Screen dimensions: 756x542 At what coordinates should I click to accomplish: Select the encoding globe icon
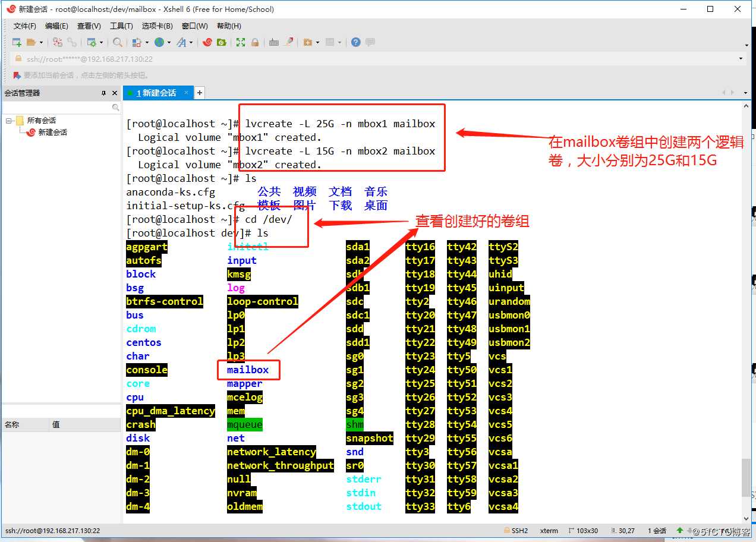click(x=159, y=42)
